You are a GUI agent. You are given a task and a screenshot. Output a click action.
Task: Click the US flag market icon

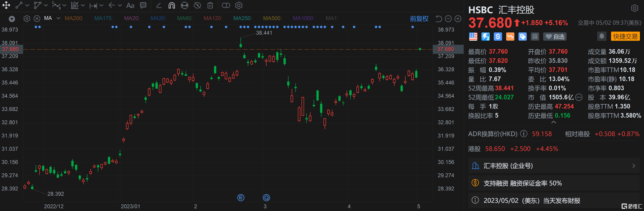click(473, 37)
